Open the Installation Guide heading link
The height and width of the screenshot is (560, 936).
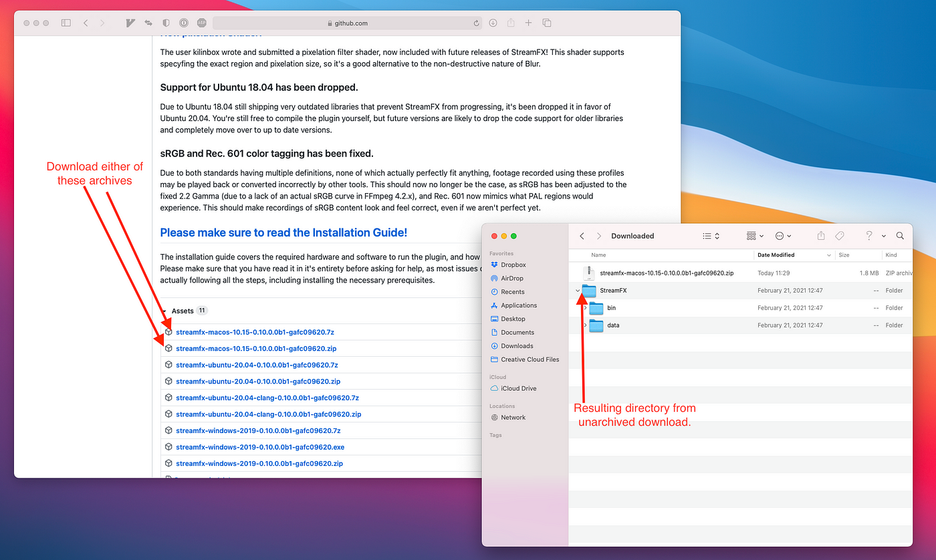[283, 233]
